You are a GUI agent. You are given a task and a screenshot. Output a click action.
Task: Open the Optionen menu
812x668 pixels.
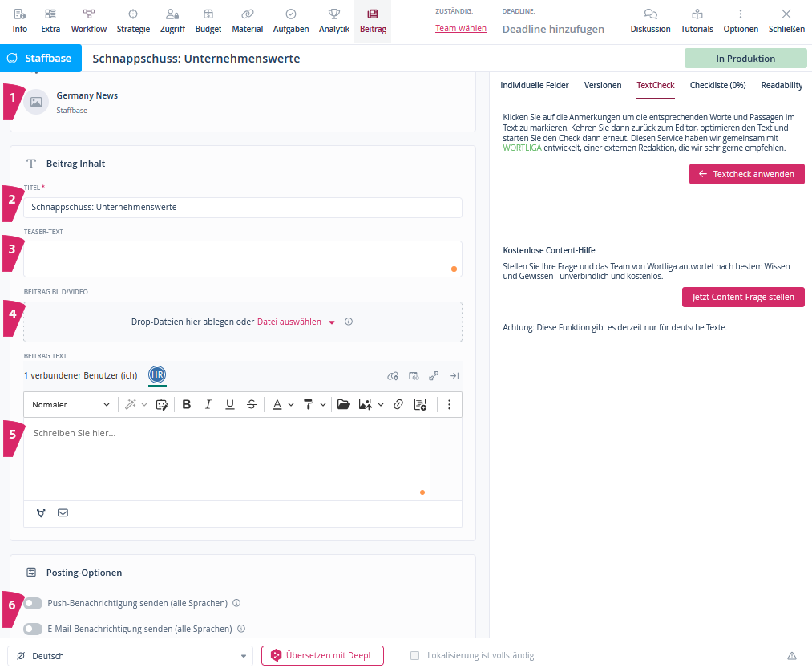(741, 21)
